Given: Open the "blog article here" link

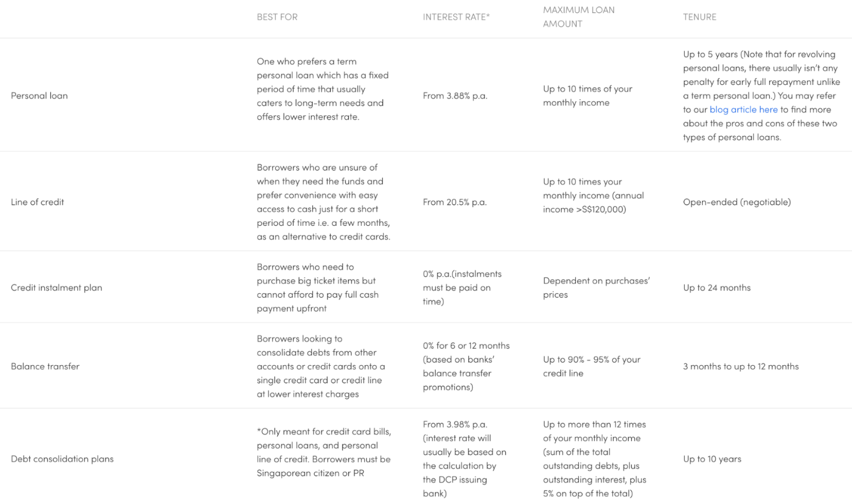Looking at the screenshot, I should [x=743, y=110].
